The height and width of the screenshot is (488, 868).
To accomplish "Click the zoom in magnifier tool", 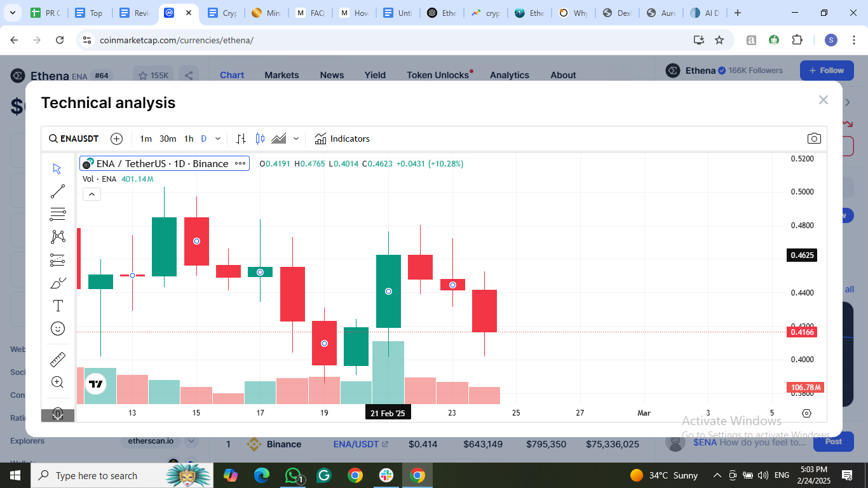I will click(57, 382).
